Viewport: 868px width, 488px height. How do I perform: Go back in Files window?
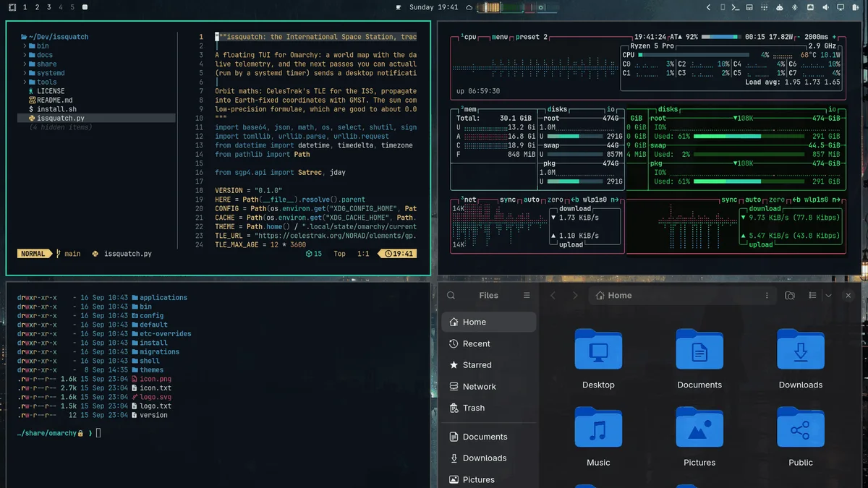pyautogui.click(x=553, y=296)
